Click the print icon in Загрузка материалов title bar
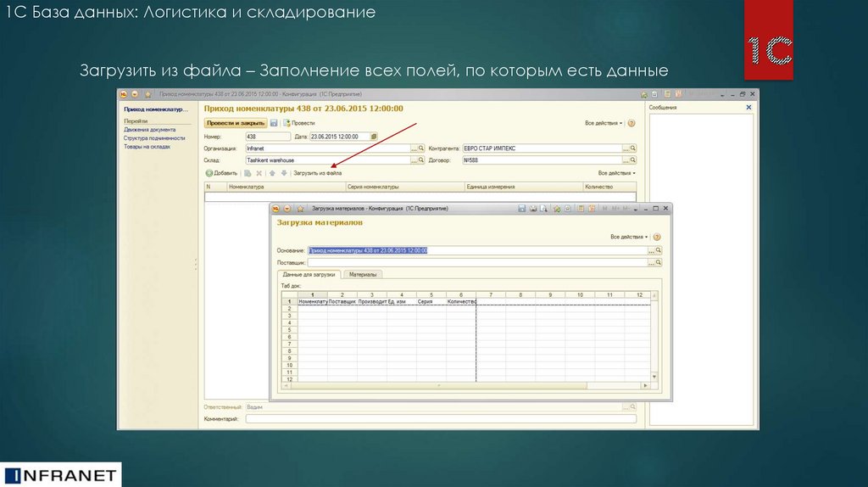This screenshot has height=487, width=868. pos(532,208)
